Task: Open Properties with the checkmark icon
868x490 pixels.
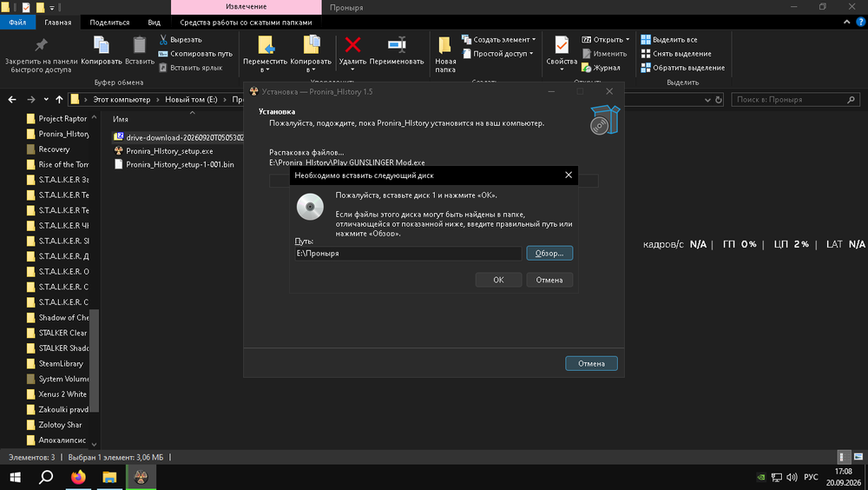Action: click(x=562, y=45)
